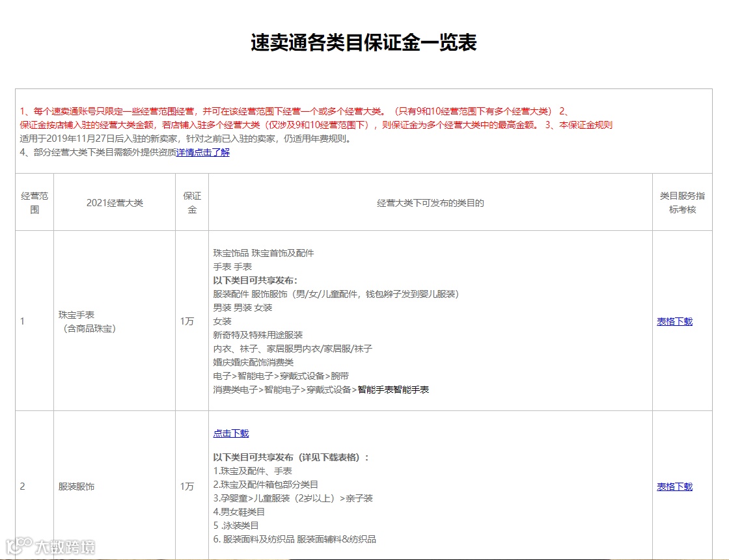Click scope number 1 cell

point(34,321)
